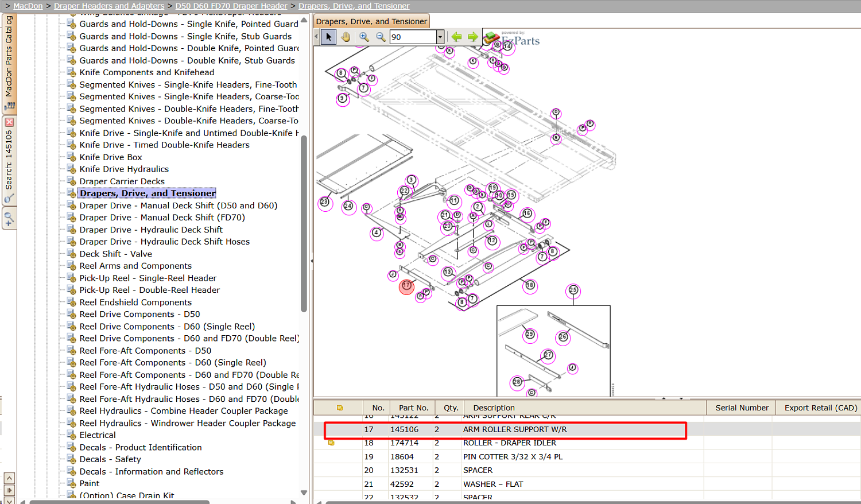Viewport: 861px width, 504px height.
Task: Sort by the Part No. column header
Action: (413, 408)
